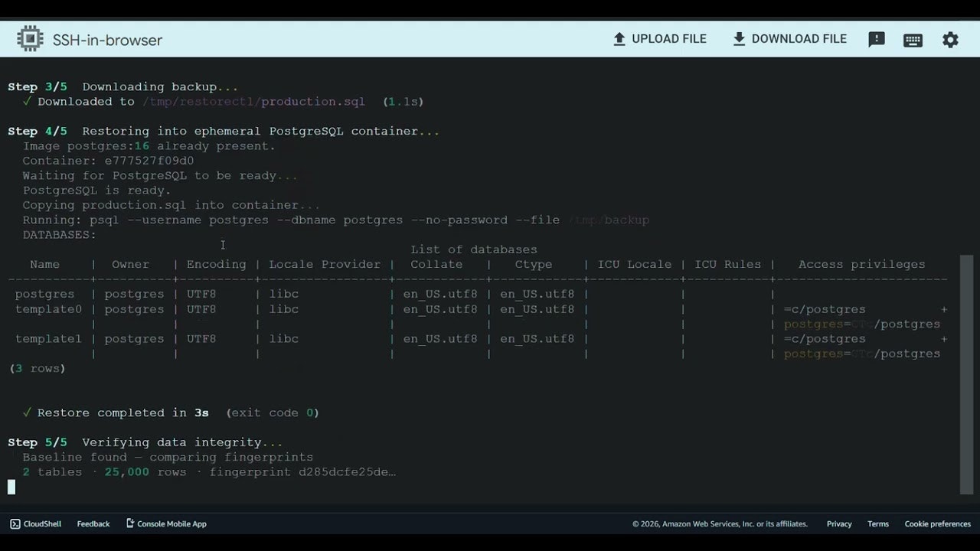The width and height of the screenshot is (980, 551).
Task: Click the DOWNLOAD FILE button
Action: tap(790, 39)
